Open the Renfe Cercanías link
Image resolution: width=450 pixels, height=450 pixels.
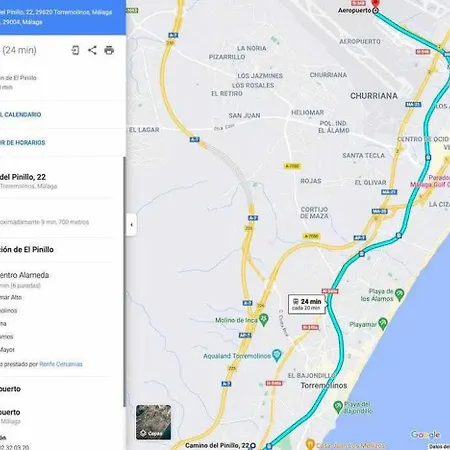point(61,364)
